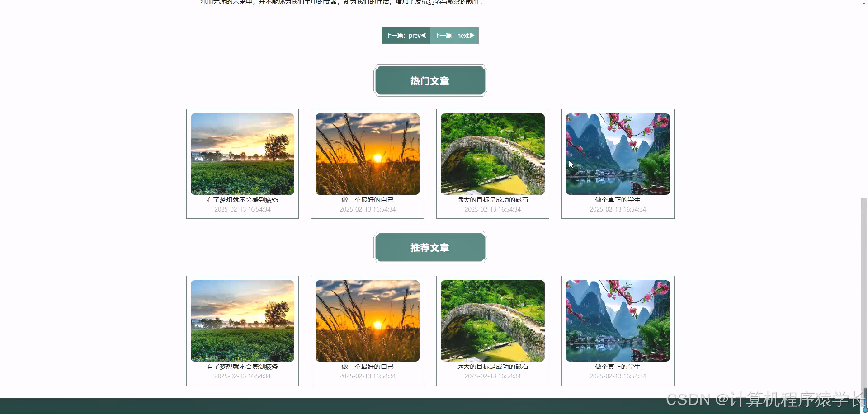This screenshot has width=868, height=414.
Task: Click the ◀ arrow on the prev button
Action: (423, 35)
